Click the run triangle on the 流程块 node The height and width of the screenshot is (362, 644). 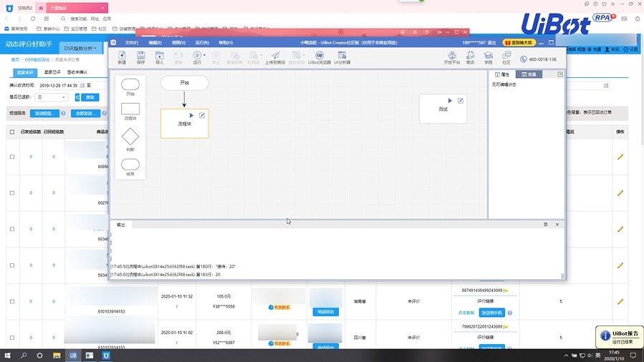[x=191, y=116]
